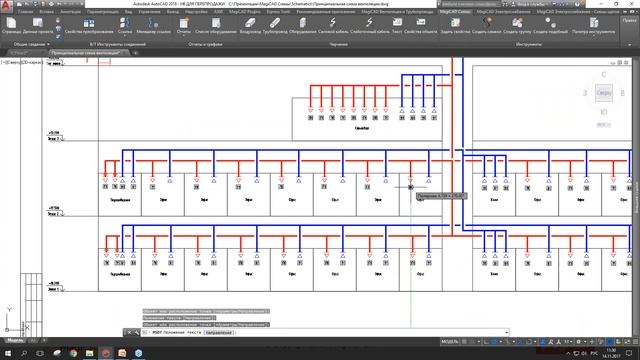This screenshot has width=640, height=360.
Task: Click the Создать группу tool
Action: click(517, 25)
